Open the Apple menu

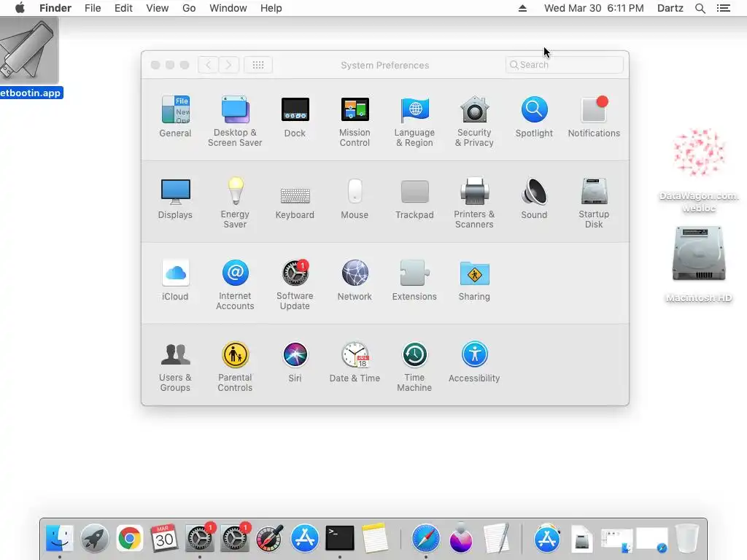(20, 8)
